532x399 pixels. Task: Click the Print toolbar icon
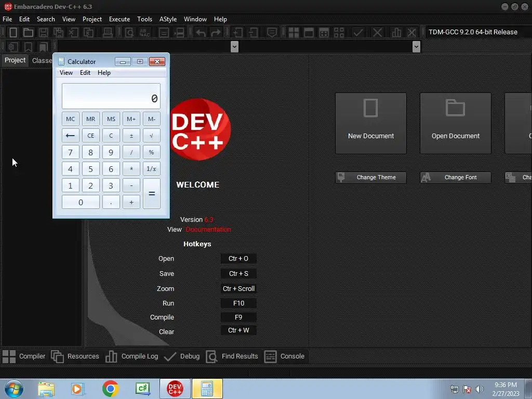[108, 32]
